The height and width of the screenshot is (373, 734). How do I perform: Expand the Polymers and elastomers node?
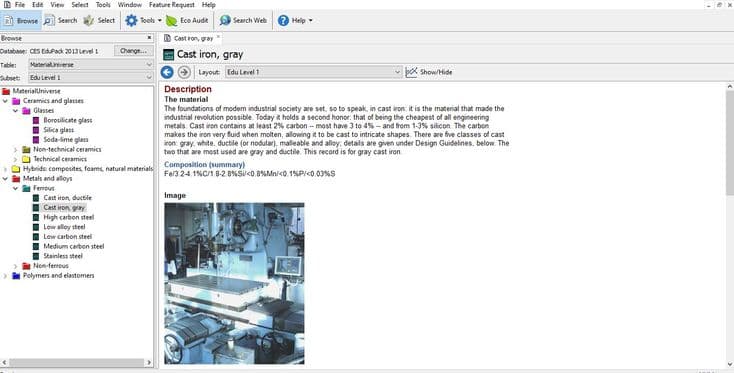[5, 276]
